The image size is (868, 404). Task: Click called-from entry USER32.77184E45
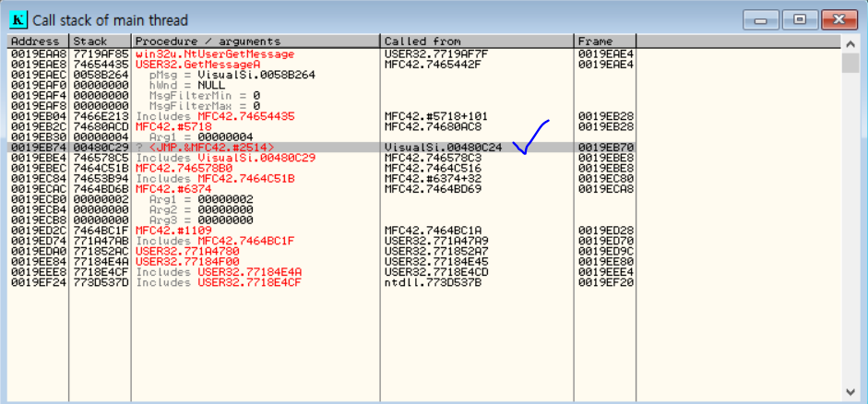pos(437,261)
